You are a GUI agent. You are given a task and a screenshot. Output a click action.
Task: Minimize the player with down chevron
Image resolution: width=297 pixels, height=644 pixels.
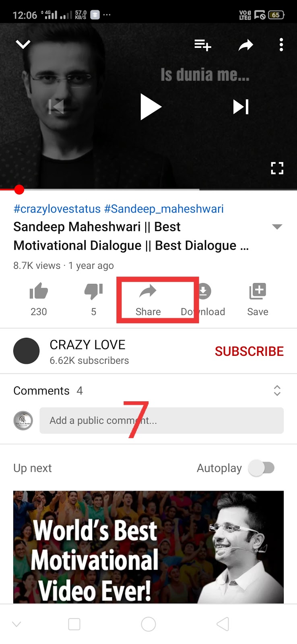[x=23, y=44]
